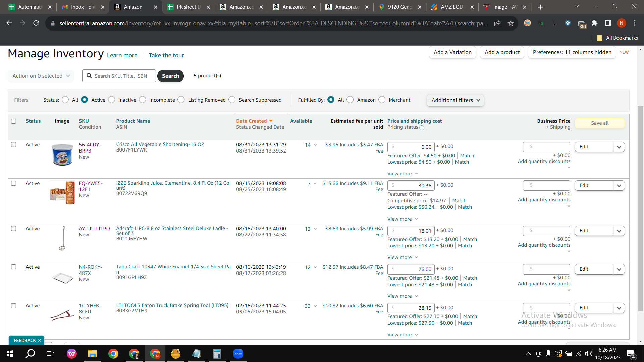Image resolution: width=644 pixels, height=362 pixels.
Task: Click the Add a Variation button
Action: point(452,52)
